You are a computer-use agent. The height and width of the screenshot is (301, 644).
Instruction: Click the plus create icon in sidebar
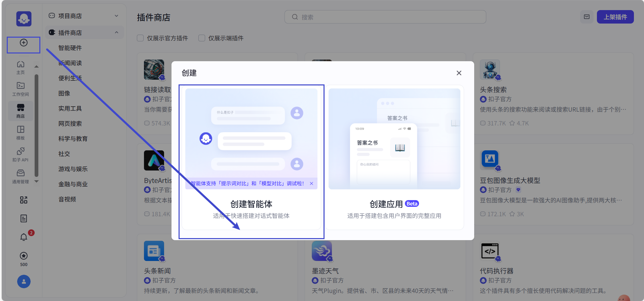(24, 43)
